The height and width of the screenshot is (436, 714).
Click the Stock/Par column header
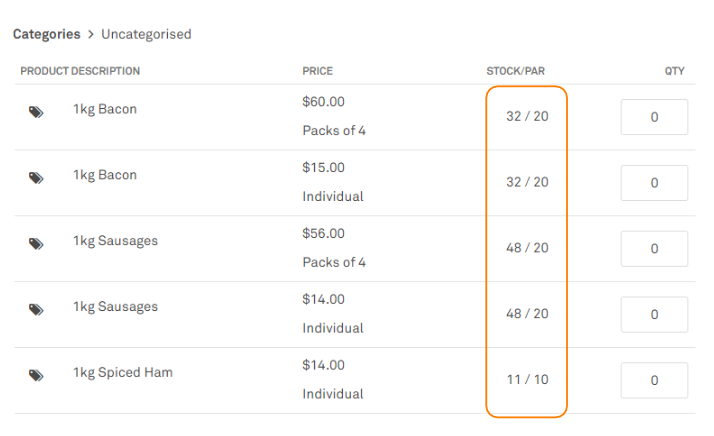click(515, 71)
